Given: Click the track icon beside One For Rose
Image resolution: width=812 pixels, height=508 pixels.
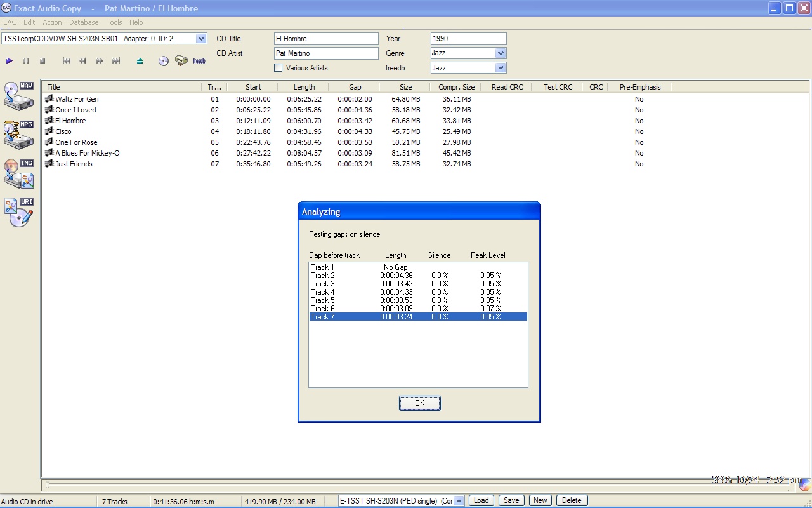Looking at the screenshot, I should (x=49, y=142).
